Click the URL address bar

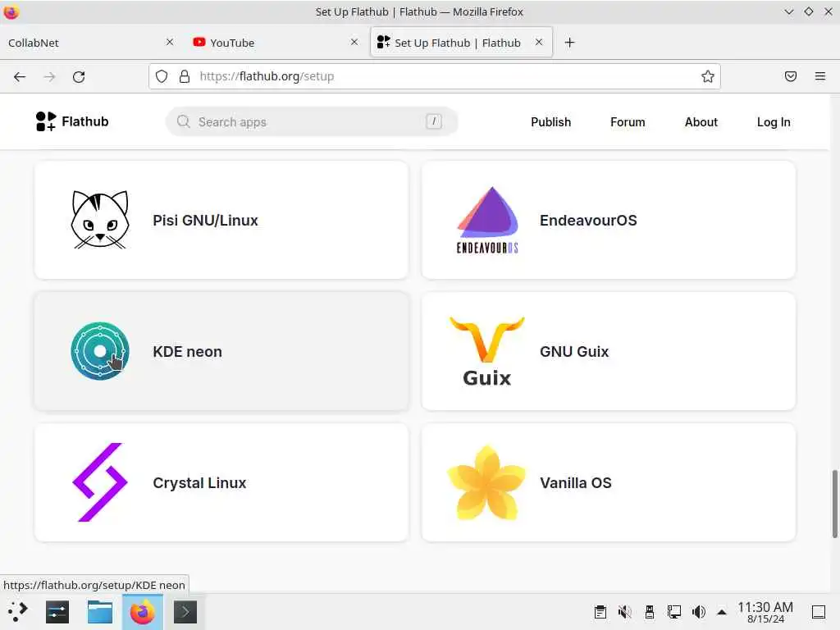click(434, 76)
